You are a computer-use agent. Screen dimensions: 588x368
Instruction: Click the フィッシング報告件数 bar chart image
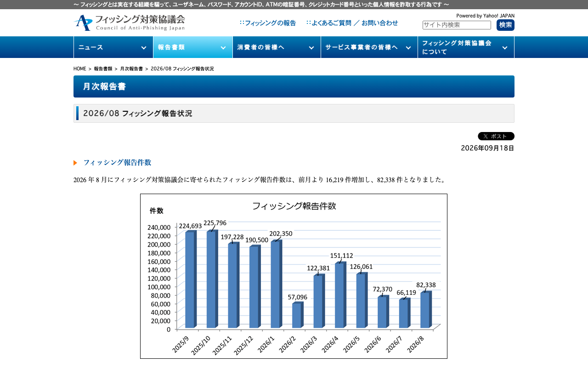tap(294, 276)
